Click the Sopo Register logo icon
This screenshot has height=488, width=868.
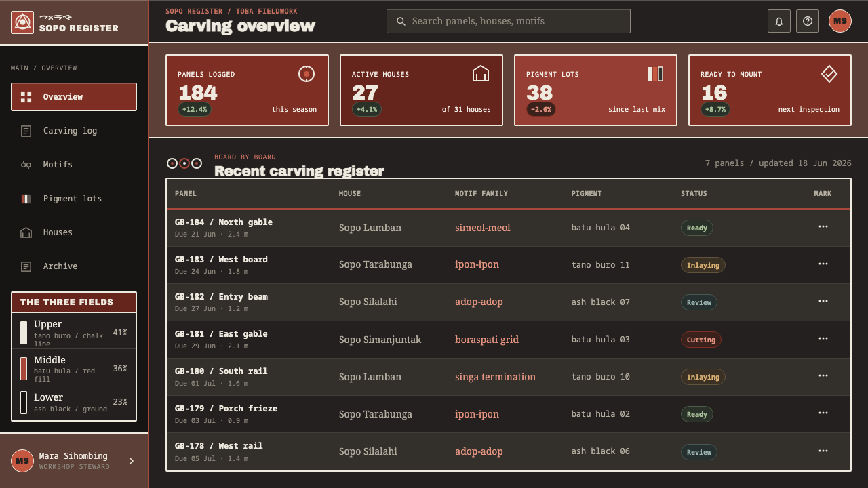tap(22, 22)
